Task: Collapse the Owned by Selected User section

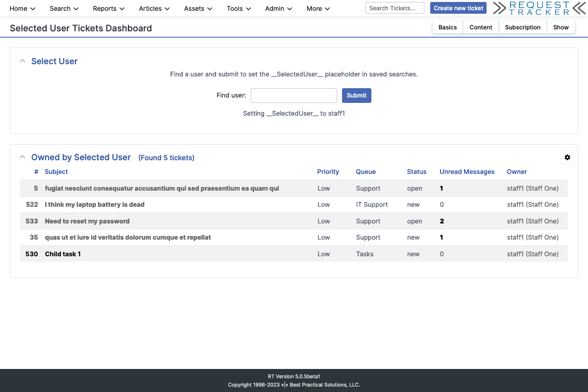Action: (x=23, y=156)
